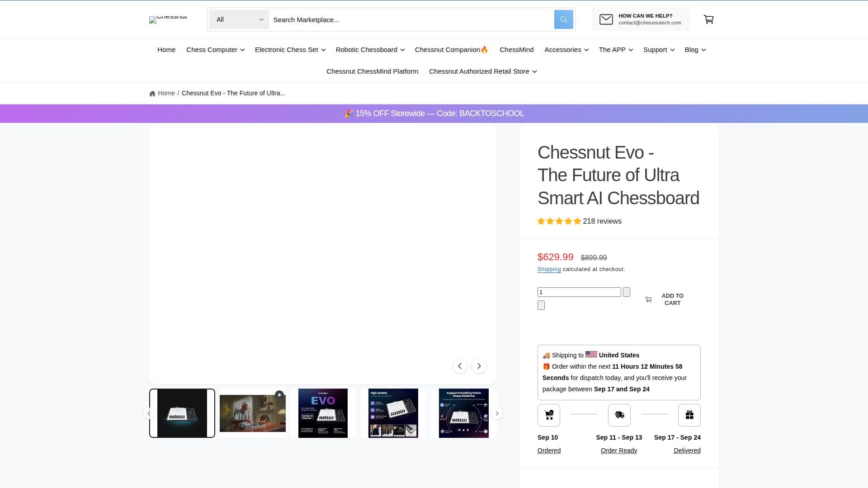
Task: Click the Order Ready label
Action: (x=619, y=450)
